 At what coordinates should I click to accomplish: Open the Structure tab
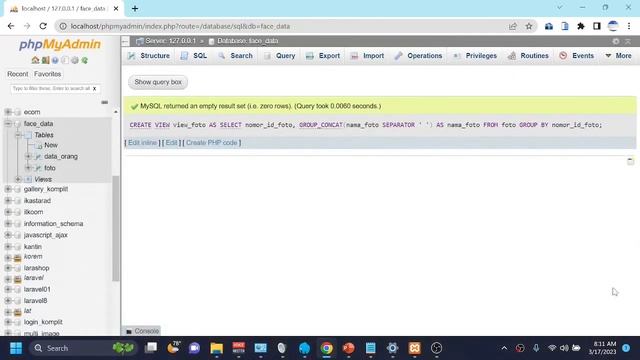click(149, 56)
